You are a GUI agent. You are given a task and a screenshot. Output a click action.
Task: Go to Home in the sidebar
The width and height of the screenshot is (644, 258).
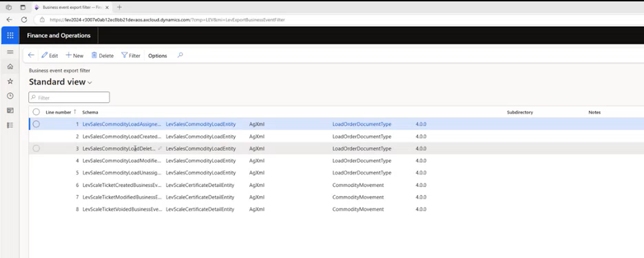coord(10,67)
